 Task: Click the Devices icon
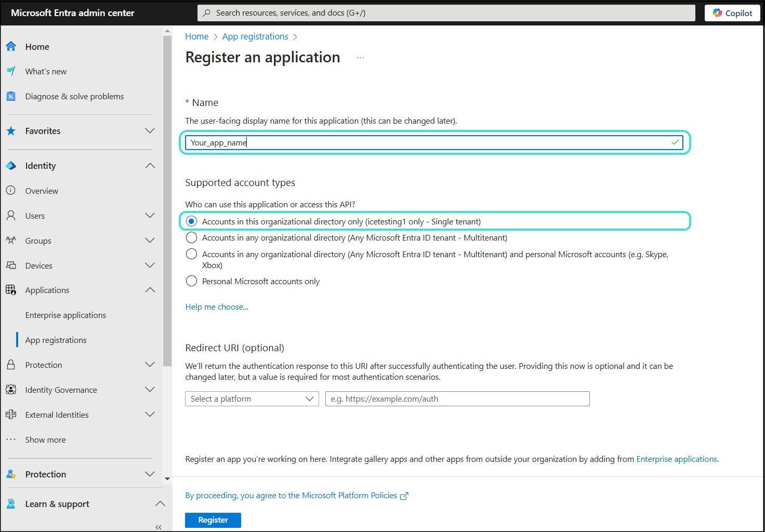pos(11,265)
